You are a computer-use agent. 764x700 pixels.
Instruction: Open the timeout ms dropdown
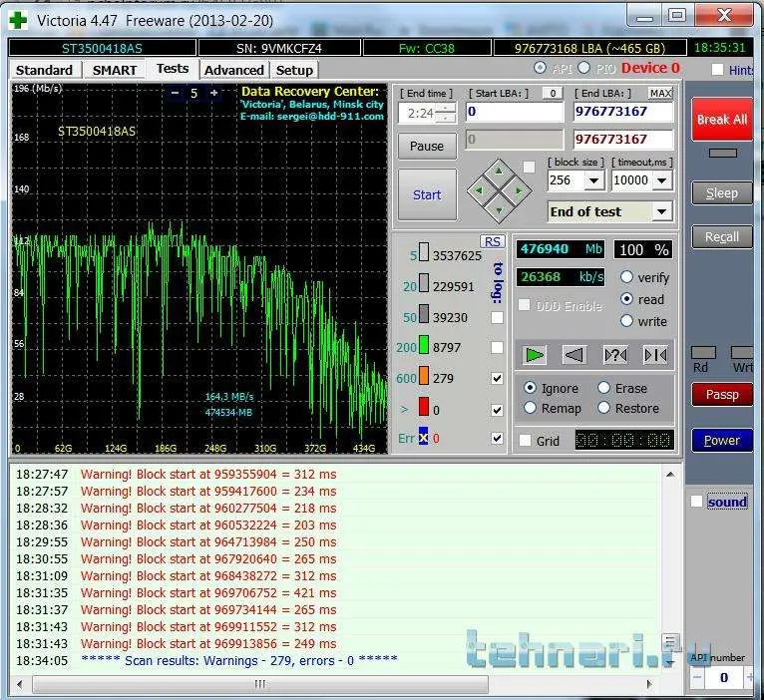pyautogui.click(x=663, y=180)
